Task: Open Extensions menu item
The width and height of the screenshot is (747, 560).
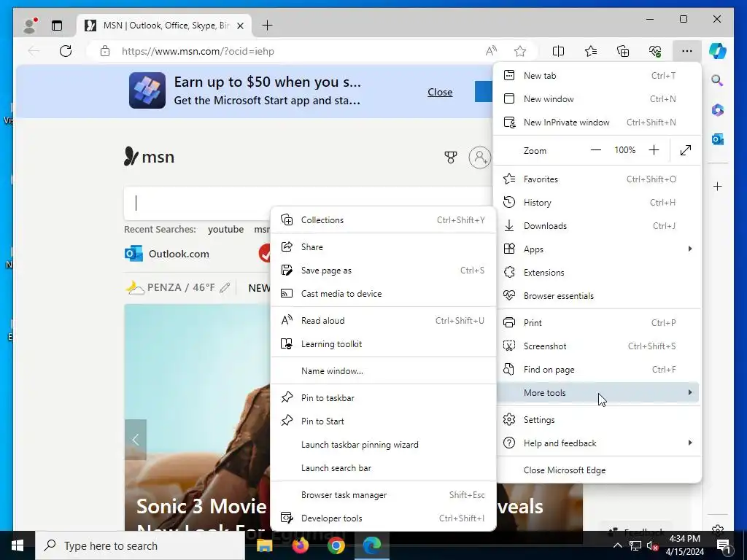Action: (x=598, y=273)
